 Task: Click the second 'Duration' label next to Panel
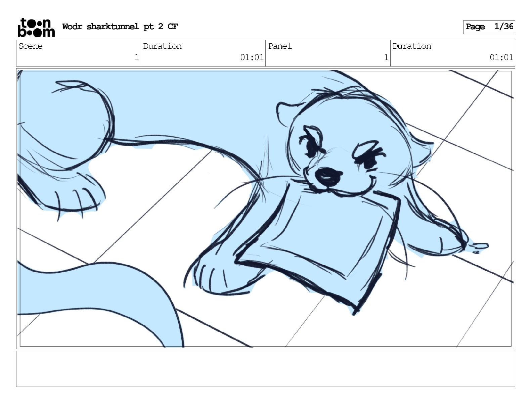412,46
